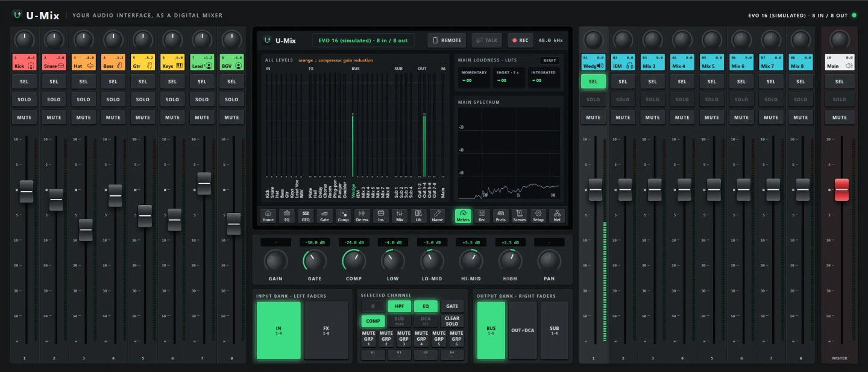
Task: Toggle Mute Group 4
Action: click(x=421, y=338)
